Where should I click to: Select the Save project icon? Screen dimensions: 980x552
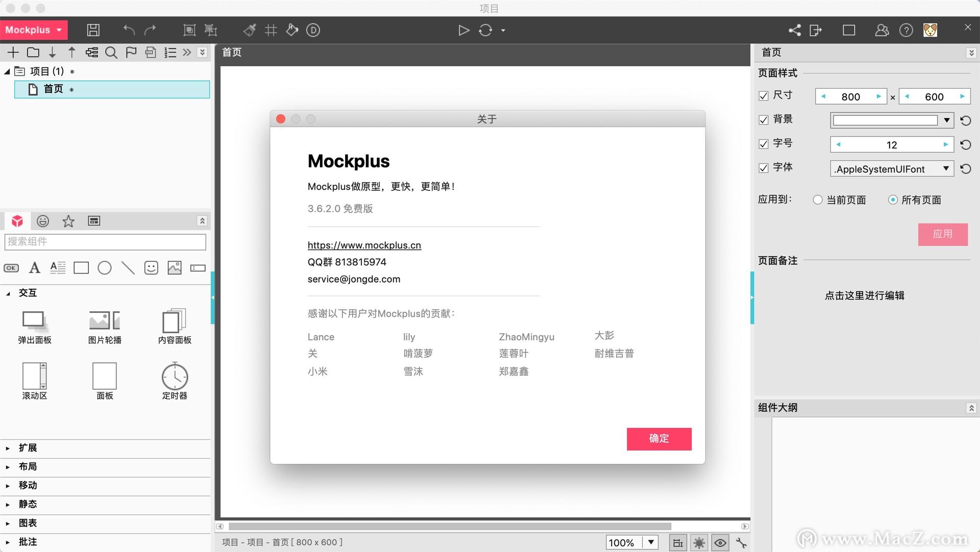coord(93,30)
